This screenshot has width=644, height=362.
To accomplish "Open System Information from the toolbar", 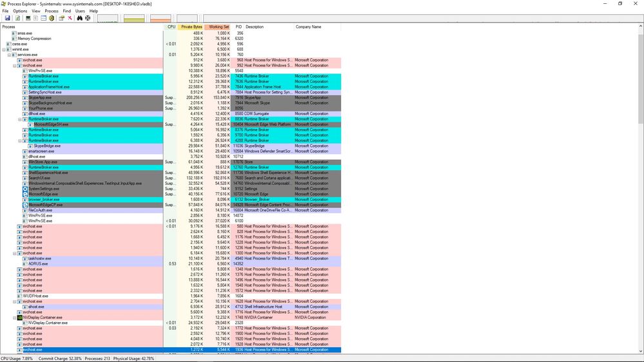I will [28, 18].
